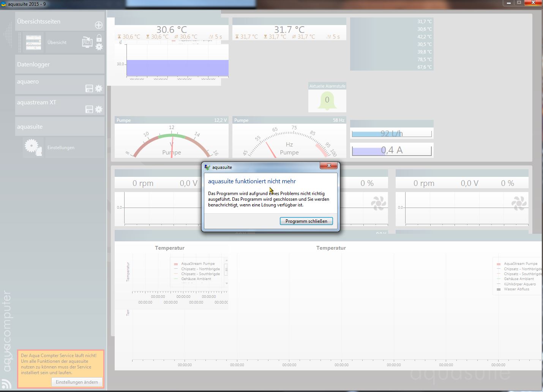
Task: Click Einstellungen ändern in the service warning
Action: tap(77, 382)
